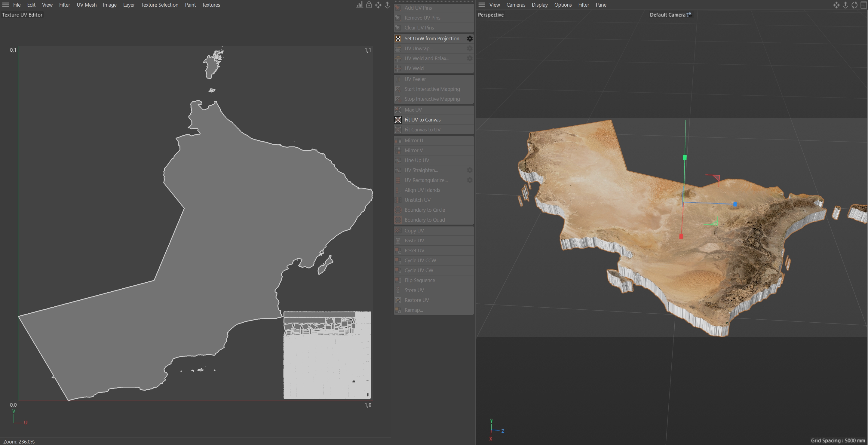Toggle the viewport layout maximize icon
The height and width of the screenshot is (445, 868).
coord(863,5)
